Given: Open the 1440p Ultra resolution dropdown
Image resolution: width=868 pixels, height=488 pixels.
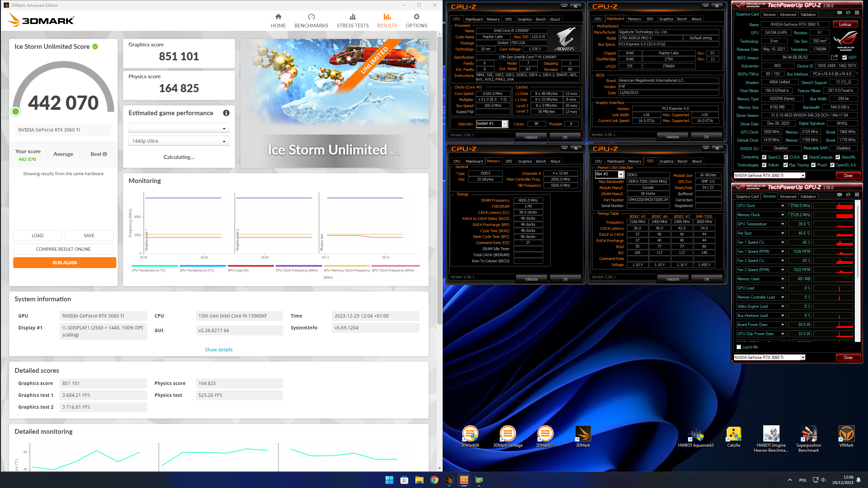Looking at the screenshot, I should [x=179, y=141].
